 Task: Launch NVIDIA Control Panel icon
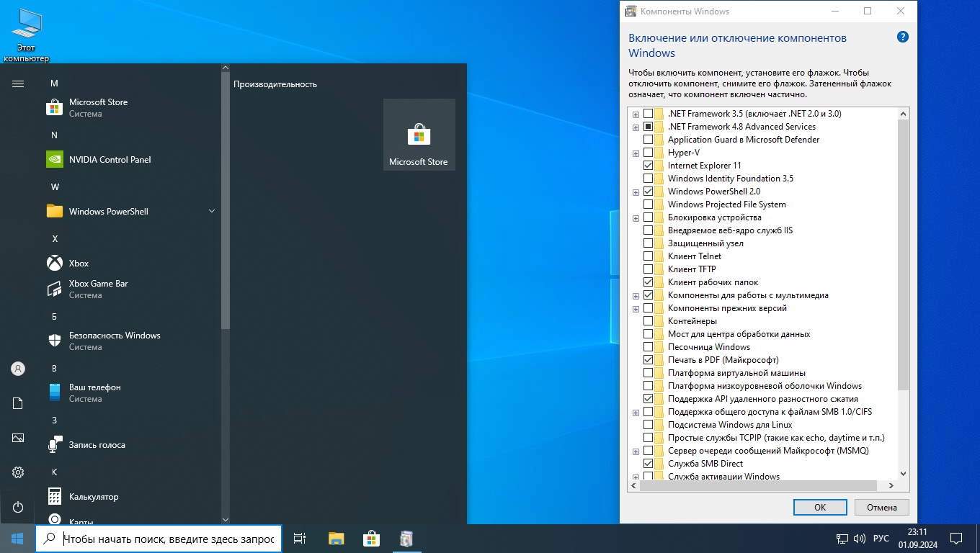(x=55, y=160)
